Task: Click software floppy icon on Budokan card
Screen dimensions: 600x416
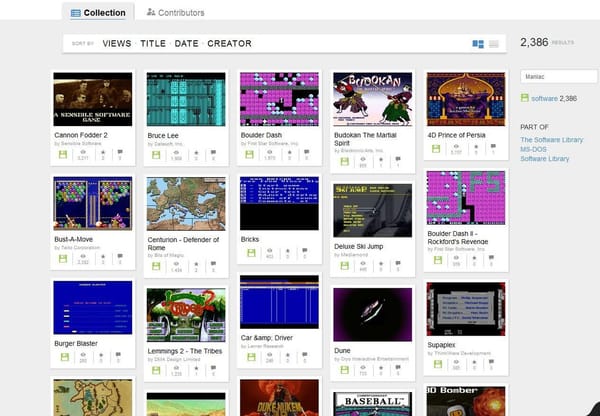Action: [x=345, y=161]
